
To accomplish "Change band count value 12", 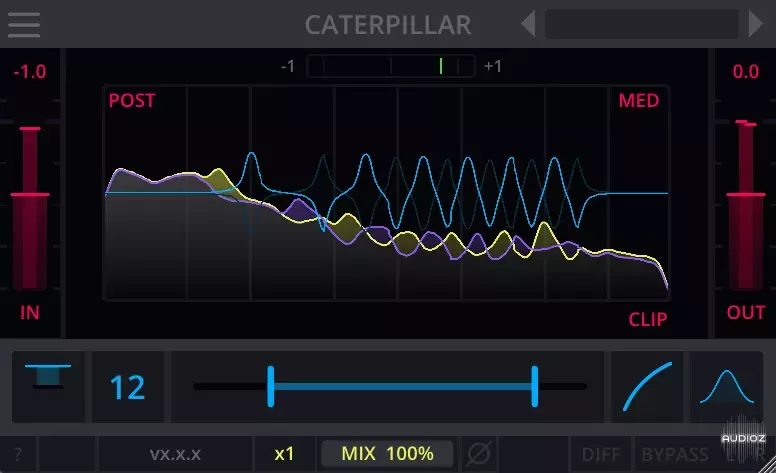I will coord(128,387).
